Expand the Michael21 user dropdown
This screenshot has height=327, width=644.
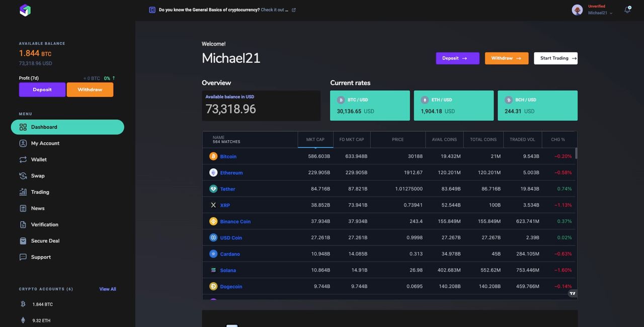pos(611,13)
